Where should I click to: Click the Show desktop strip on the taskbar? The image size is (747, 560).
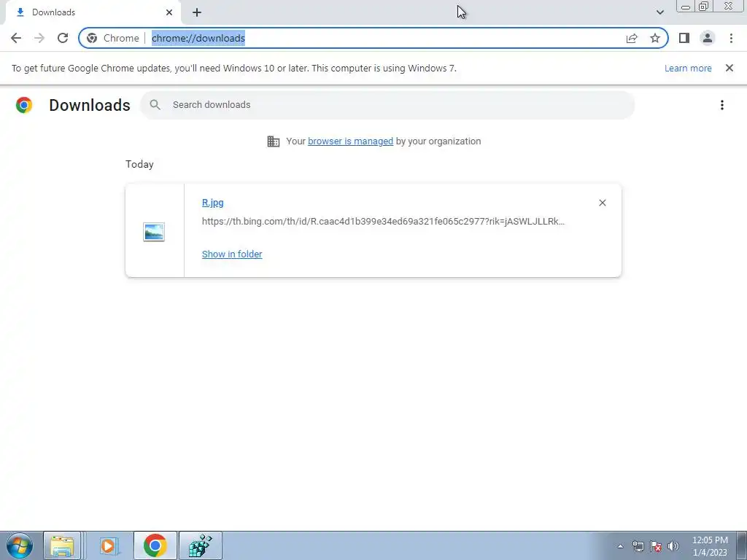pyautogui.click(x=741, y=545)
